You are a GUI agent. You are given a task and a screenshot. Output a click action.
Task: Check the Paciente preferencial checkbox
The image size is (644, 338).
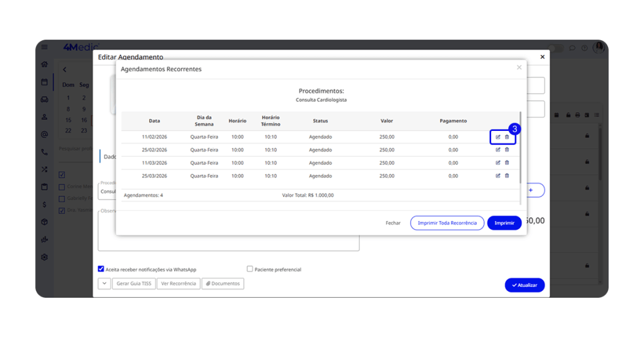click(x=250, y=269)
